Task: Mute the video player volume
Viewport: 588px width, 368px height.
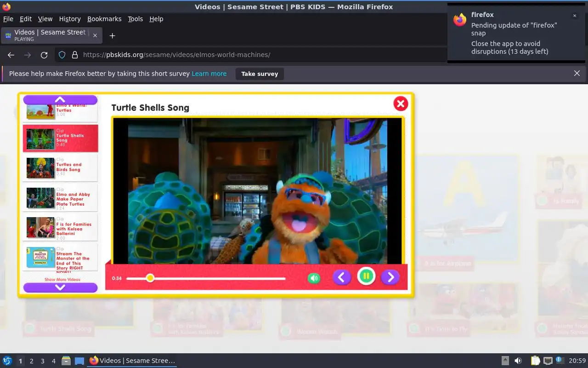Action: [x=314, y=278]
